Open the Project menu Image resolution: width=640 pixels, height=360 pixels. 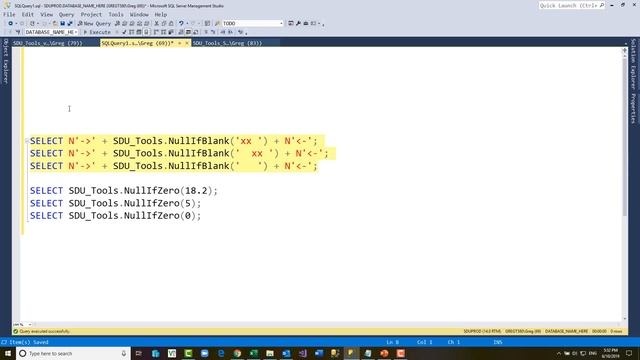91,14
